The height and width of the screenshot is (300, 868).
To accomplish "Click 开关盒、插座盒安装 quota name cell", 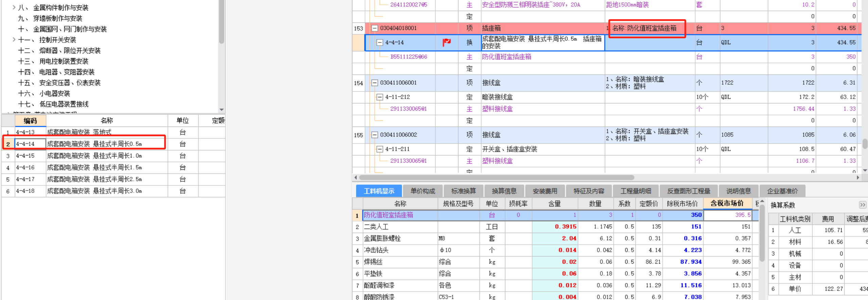I will (543, 149).
